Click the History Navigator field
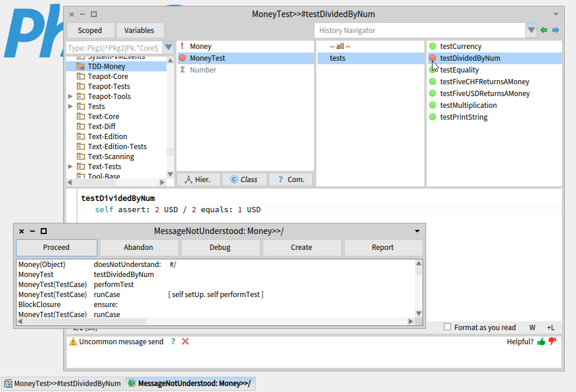 (x=420, y=31)
